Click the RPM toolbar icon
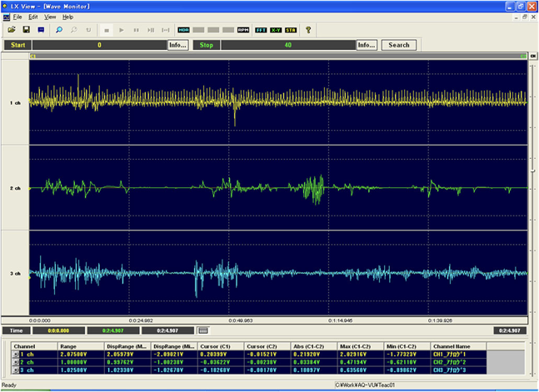Screen dimensions: 539x392 pos(243,30)
